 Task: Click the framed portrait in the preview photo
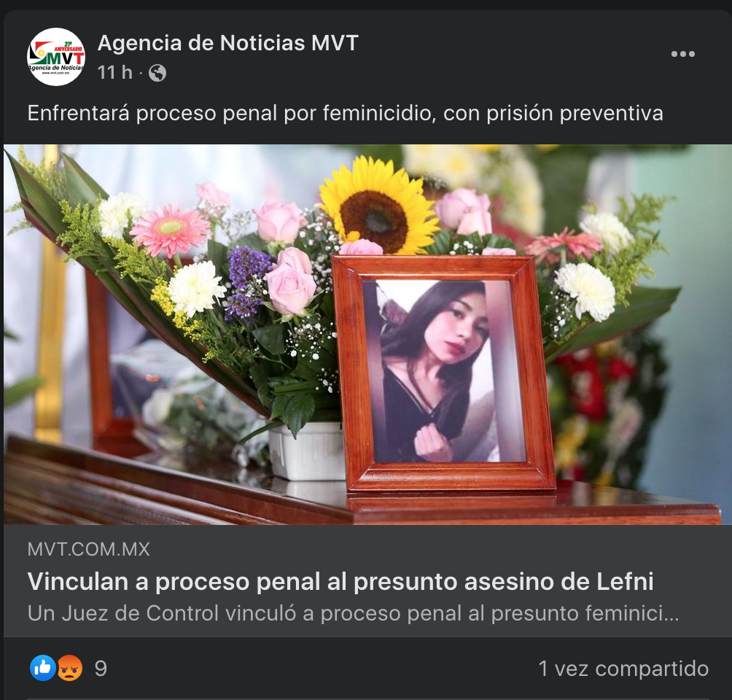(444, 373)
